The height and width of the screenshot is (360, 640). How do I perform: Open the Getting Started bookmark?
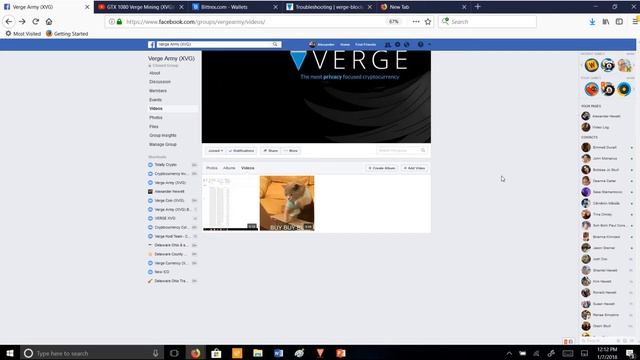click(x=67, y=34)
